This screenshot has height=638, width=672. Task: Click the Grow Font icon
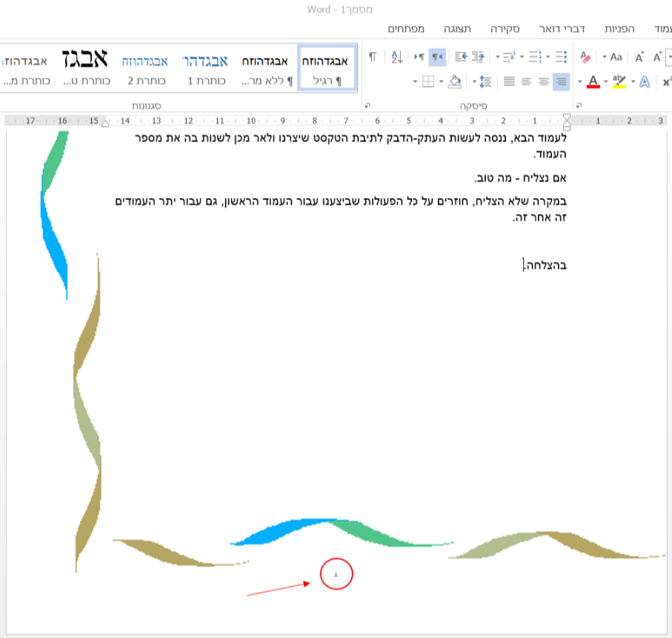[x=659, y=57]
